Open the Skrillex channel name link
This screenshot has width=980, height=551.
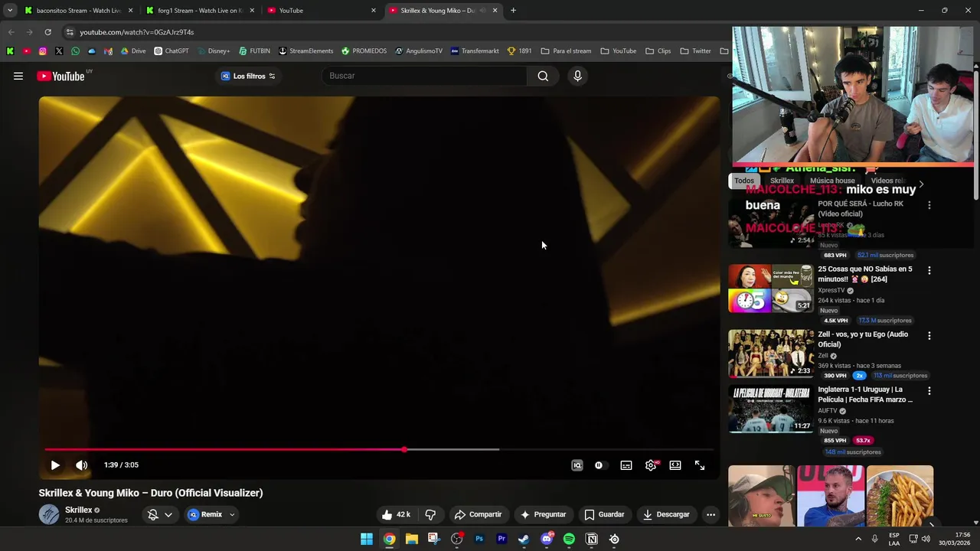[79, 510]
